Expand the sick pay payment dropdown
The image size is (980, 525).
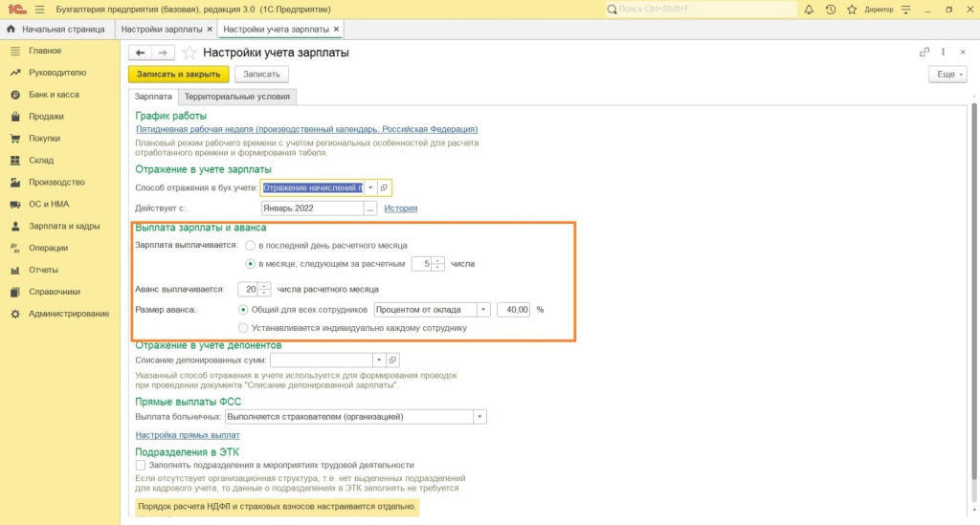click(479, 417)
